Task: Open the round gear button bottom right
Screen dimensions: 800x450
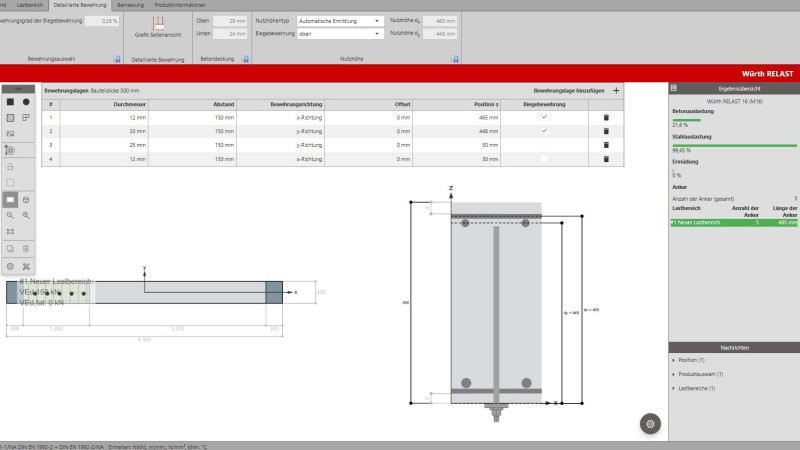Action: (651, 424)
